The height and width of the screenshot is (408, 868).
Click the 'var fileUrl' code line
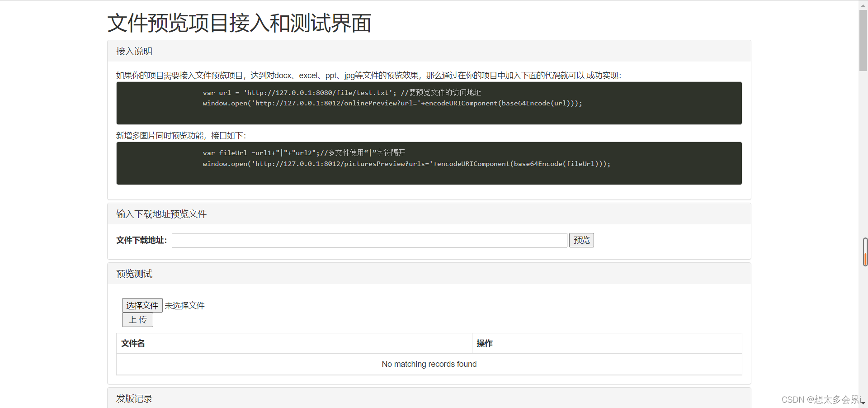click(x=304, y=153)
